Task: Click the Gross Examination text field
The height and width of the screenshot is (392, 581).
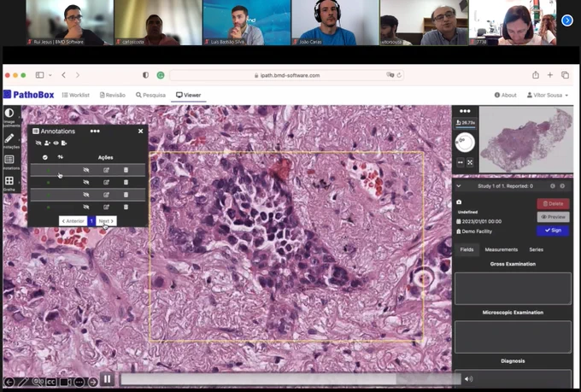Action: (x=513, y=289)
